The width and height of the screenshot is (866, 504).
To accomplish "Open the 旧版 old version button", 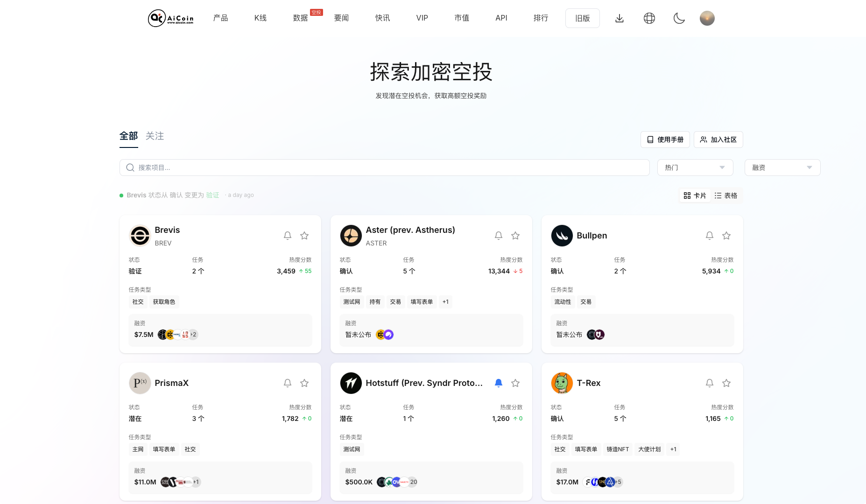I will pos(582,18).
